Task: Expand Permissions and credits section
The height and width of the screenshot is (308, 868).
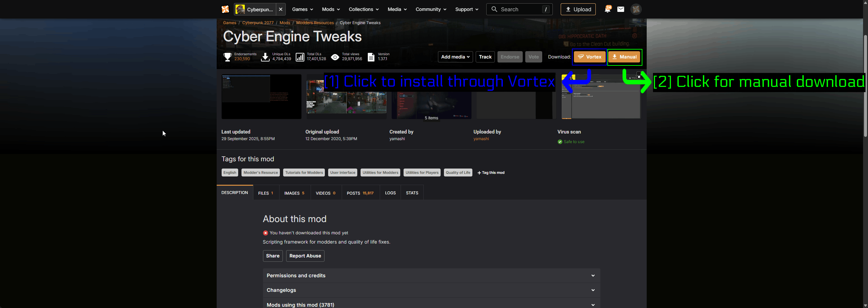Action: (431, 276)
